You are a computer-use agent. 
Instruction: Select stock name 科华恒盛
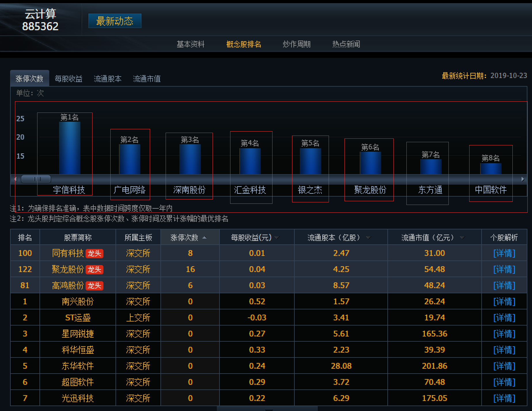[x=78, y=350]
